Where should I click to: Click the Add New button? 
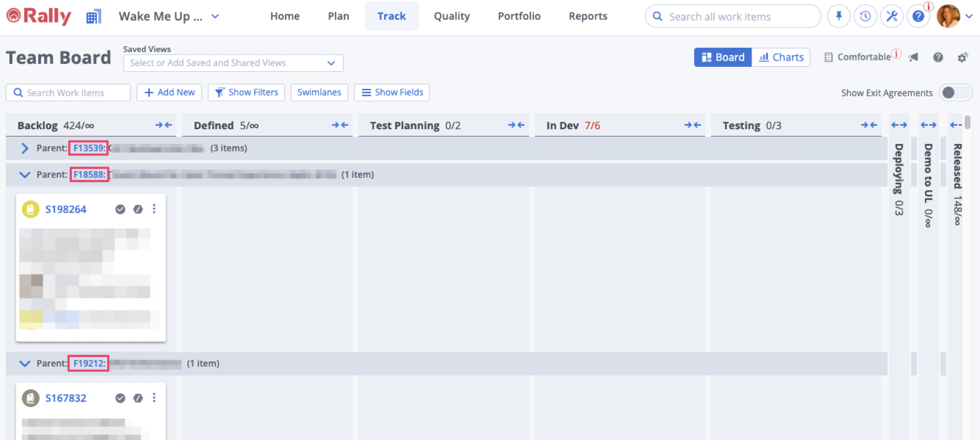click(x=169, y=92)
